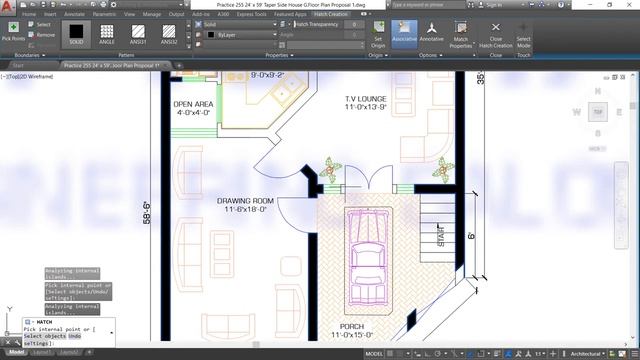Toggle object snap in status bar
Image resolution: width=640 pixels, height=360 pixels.
point(481,353)
